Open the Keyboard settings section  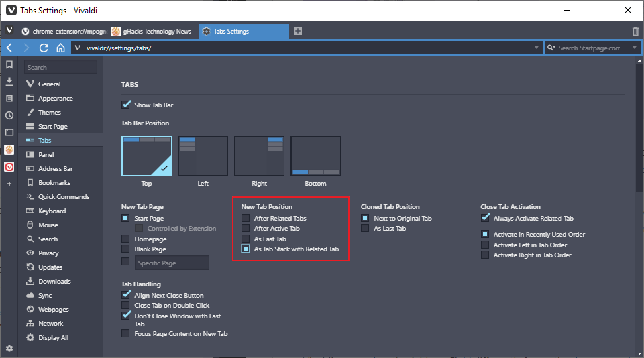(x=60, y=211)
